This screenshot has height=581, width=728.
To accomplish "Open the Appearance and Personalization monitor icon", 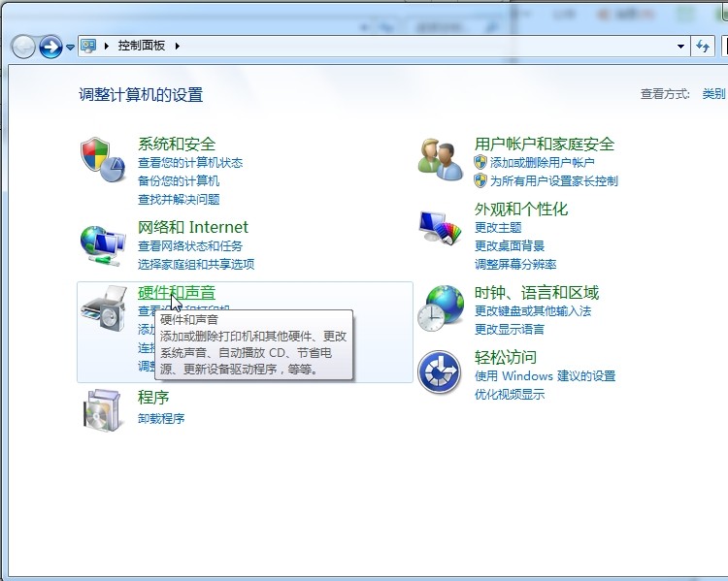I will pos(440,227).
